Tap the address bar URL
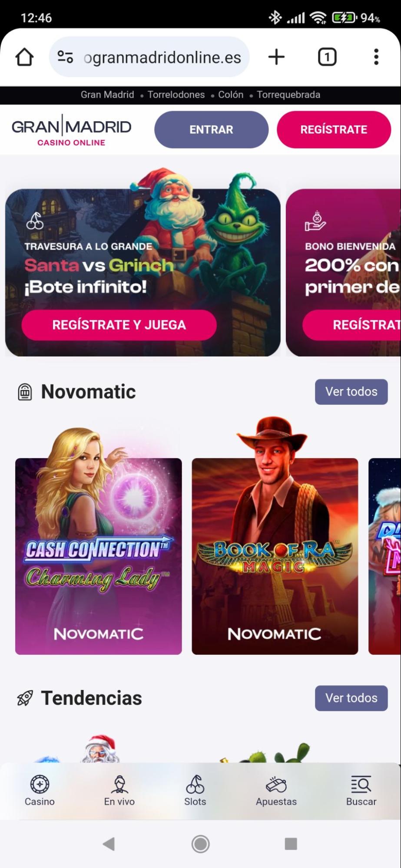 tap(162, 57)
